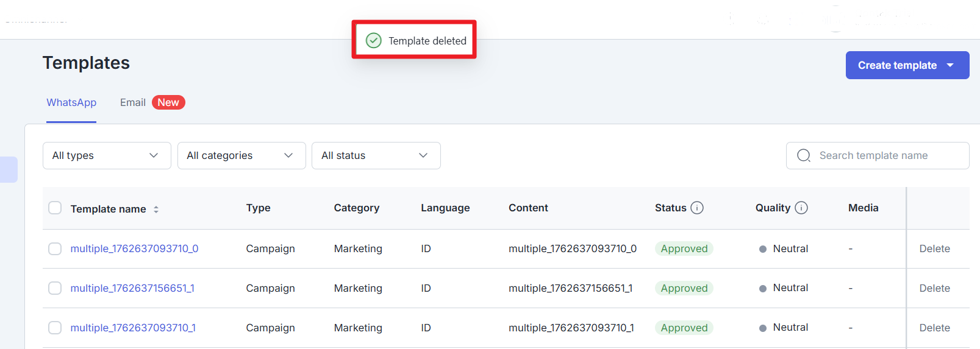Open the multiple_1762637093710_0 template link

(x=134, y=249)
